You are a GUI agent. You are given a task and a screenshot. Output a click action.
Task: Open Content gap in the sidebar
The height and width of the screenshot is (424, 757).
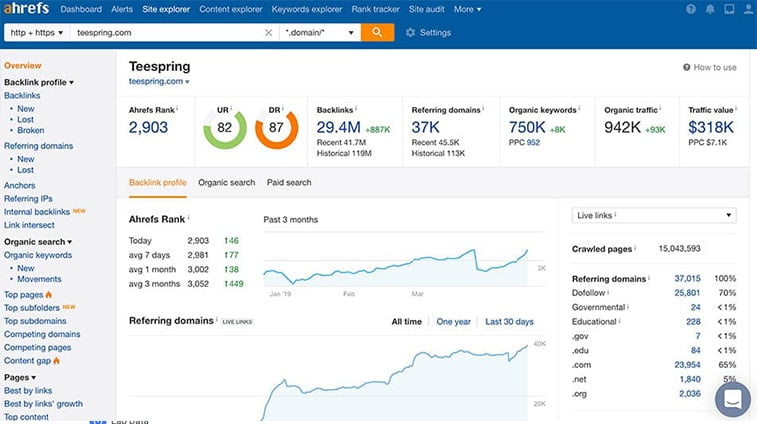(27, 361)
